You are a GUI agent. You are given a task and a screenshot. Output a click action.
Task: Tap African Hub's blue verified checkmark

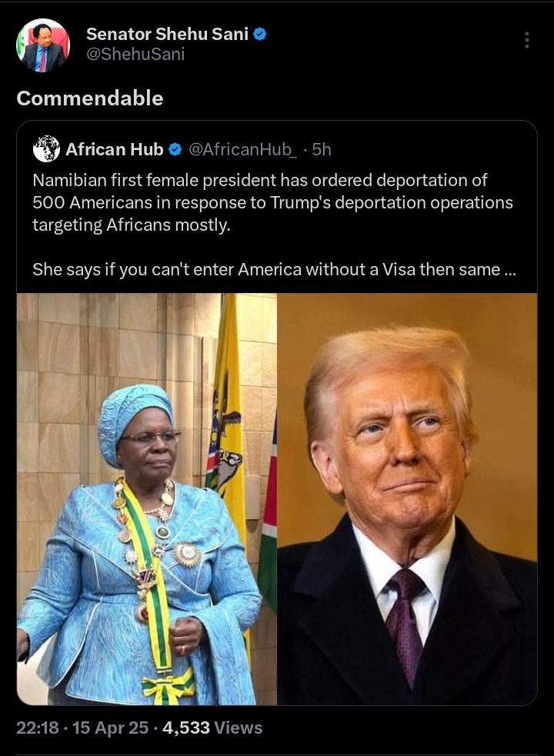(x=175, y=149)
